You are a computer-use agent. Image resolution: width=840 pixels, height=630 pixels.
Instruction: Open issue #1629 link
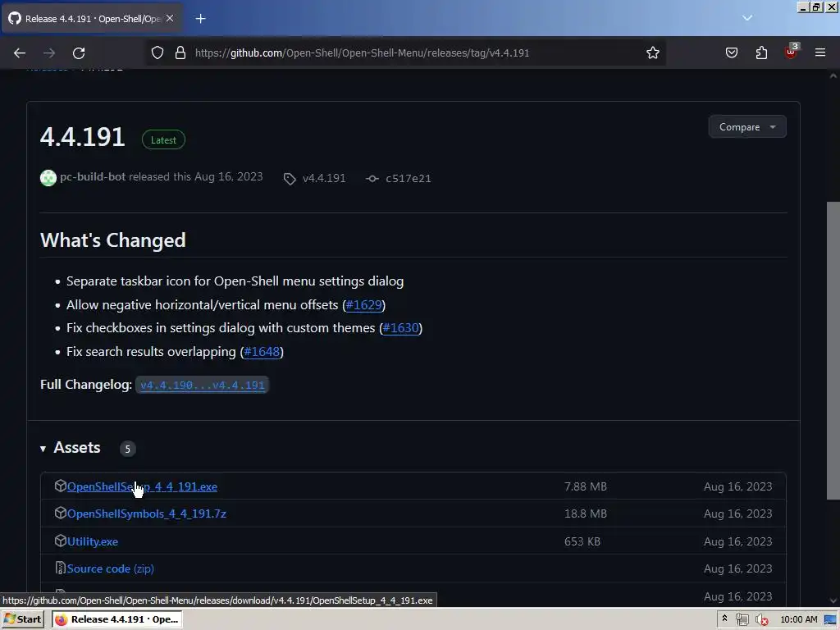[x=363, y=305]
